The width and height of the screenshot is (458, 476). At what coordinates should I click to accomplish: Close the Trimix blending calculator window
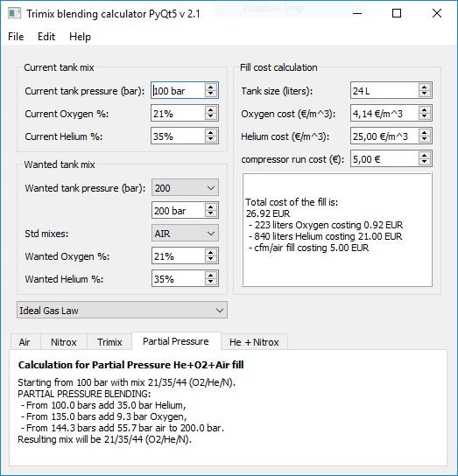(x=437, y=13)
